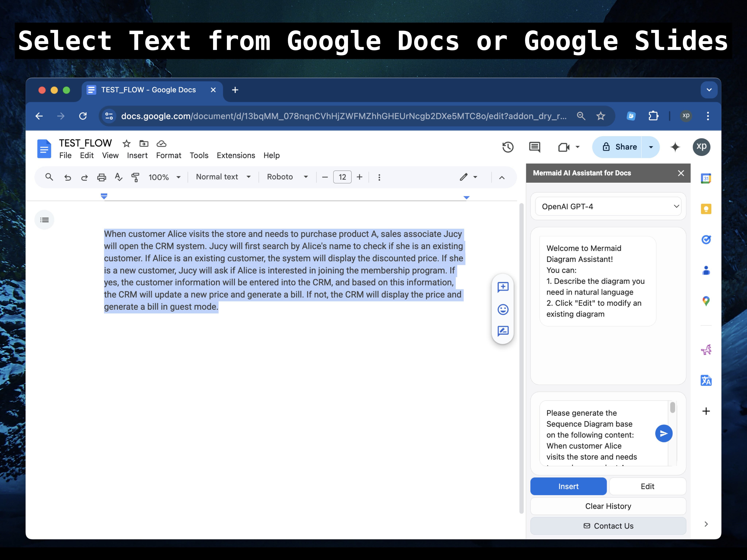This screenshot has width=747, height=560.
Task: Insert emoji reaction via smiley icon
Action: (503, 310)
